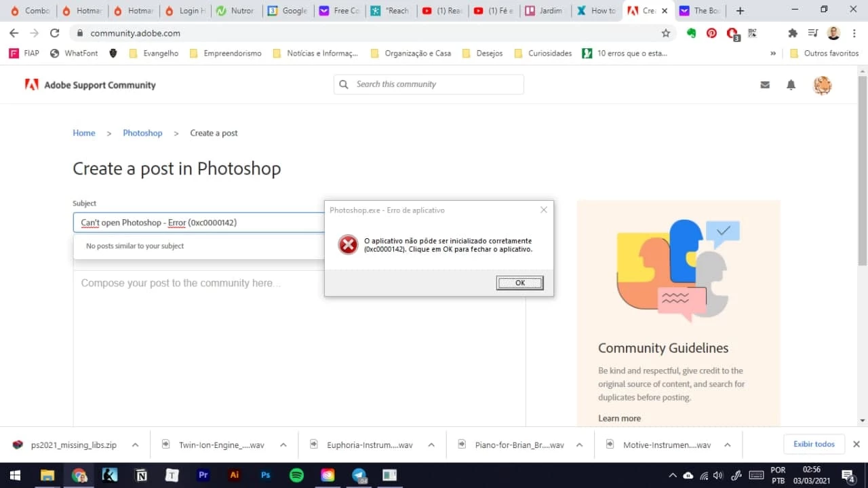868x488 pixels.
Task: Open the Curiosidades bookmarks folder
Action: pyautogui.click(x=543, y=53)
